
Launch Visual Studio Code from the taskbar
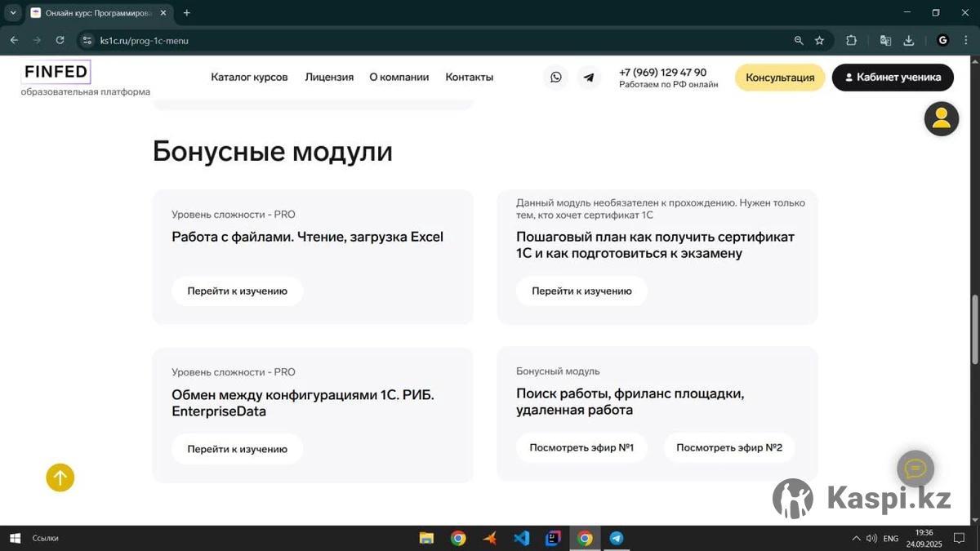521,538
